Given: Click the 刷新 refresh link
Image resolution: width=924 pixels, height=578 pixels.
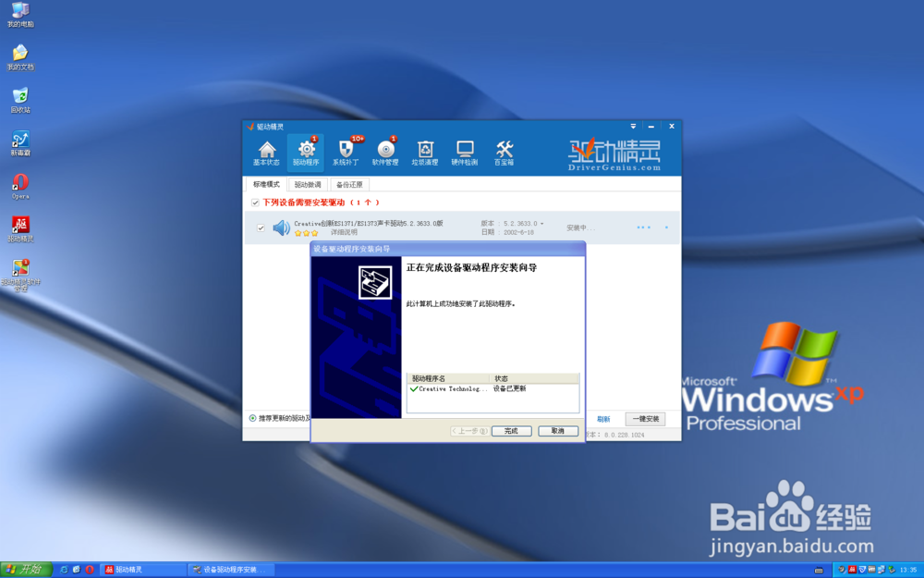Looking at the screenshot, I should [x=603, y=419].
